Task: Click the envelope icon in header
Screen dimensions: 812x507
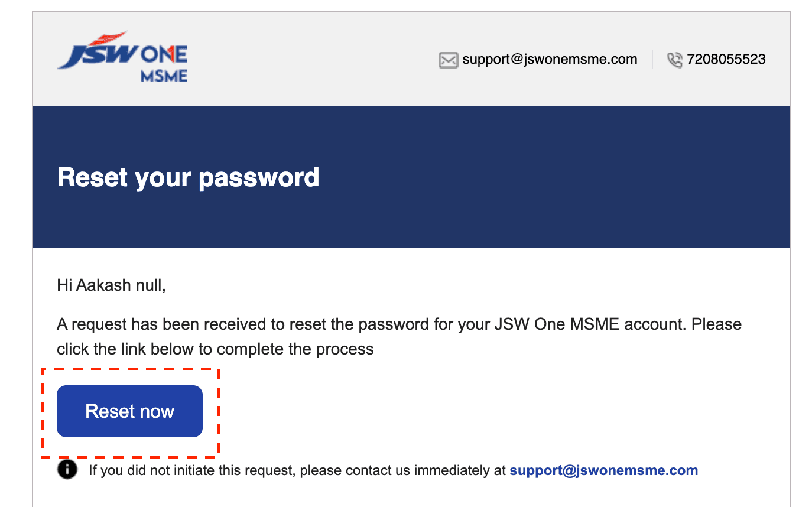Action: 449,60
